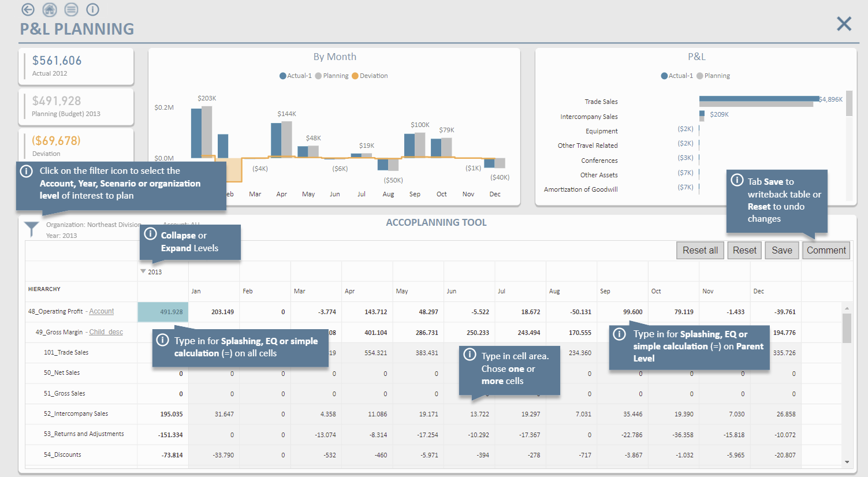868x477 pixels.
Task: Click the orange Deviation legend dot
Action: point(355,76)
